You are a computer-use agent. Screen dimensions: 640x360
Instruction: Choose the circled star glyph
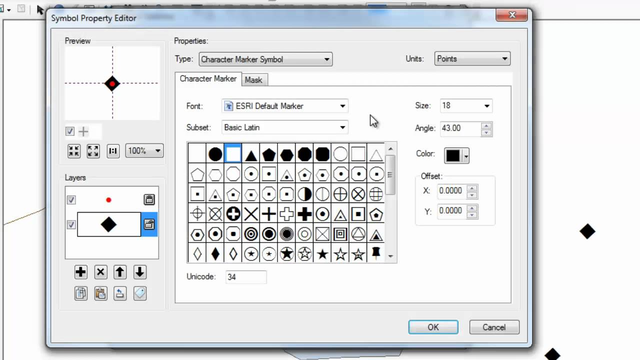[251, 254]
